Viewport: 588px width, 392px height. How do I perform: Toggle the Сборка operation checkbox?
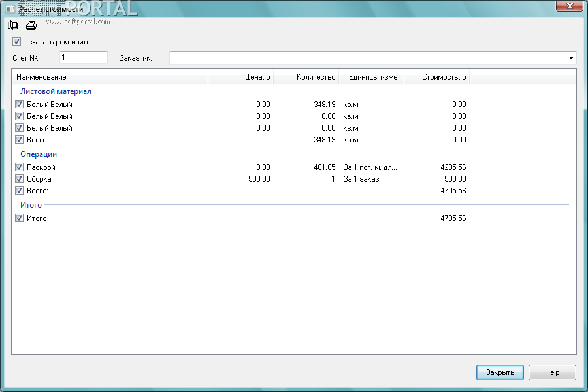pyautogui.click(x=19, y=179)
